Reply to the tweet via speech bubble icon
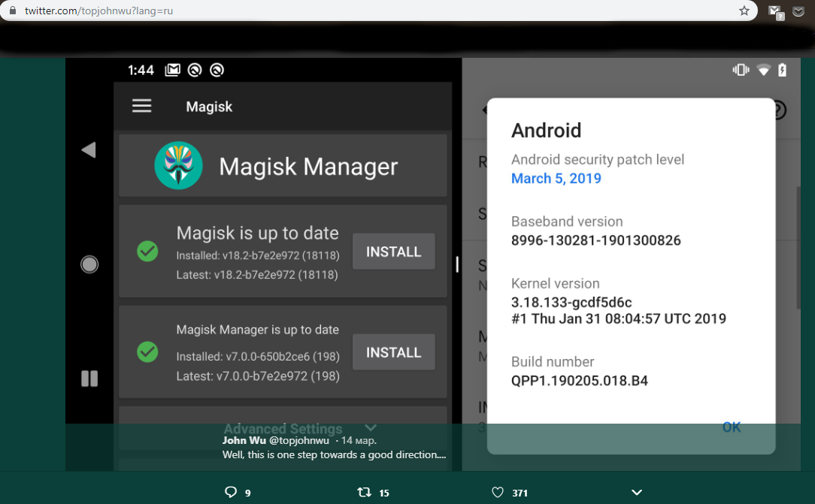 (230, 492)
